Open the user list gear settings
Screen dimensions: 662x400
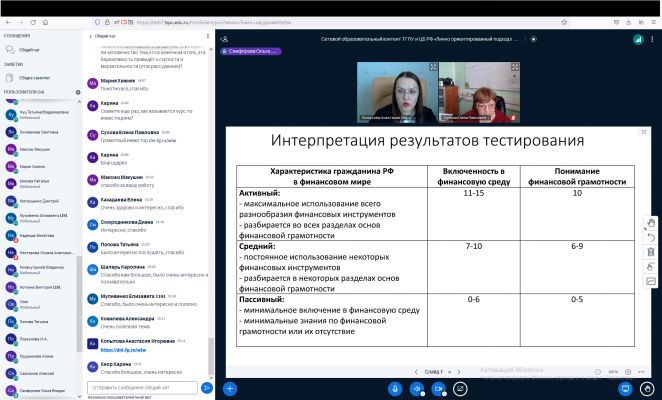[x=78, y=92]
